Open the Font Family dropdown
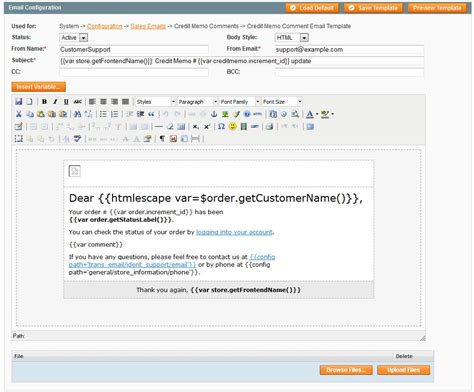Viewport: 474px width, 392px height. [239, 102]
